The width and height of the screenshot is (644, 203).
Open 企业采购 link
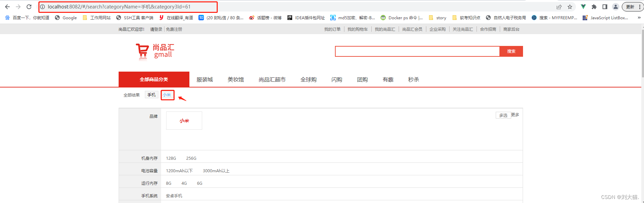(437, 29)
